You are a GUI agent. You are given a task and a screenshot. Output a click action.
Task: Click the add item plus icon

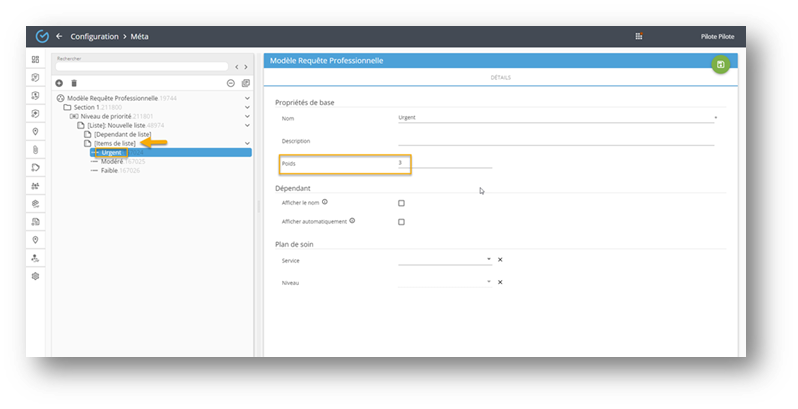pos(59,83)
